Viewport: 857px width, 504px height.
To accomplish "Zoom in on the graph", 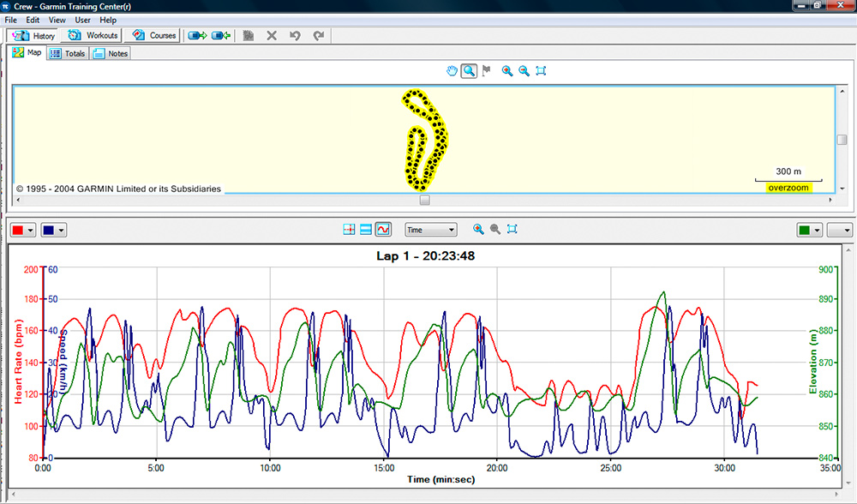I will (x=478, y=230).
